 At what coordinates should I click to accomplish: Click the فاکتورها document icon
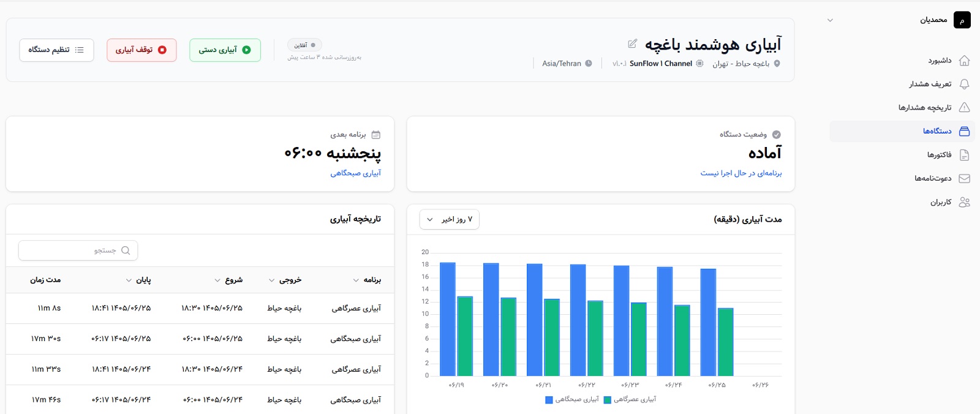pyautogui.click(x=964, y=155)
